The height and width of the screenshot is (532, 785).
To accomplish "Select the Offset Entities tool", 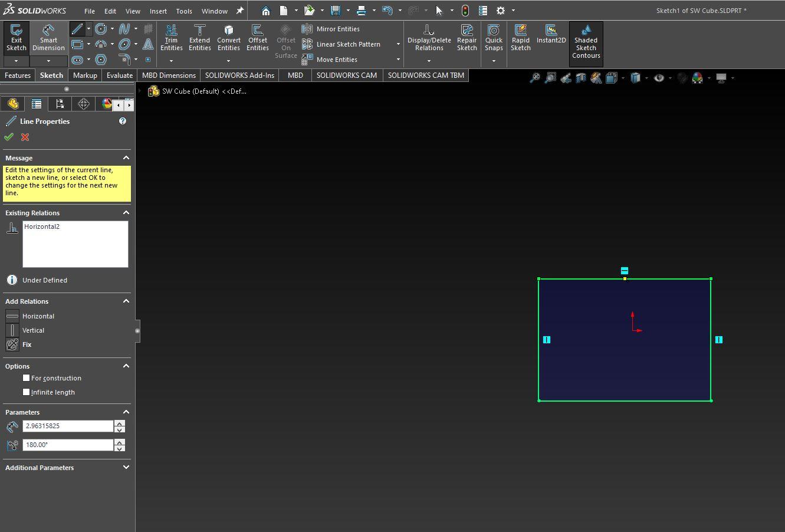I will tap(257, 37).
